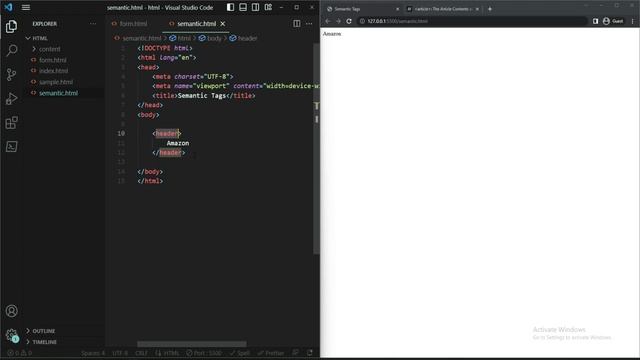Switch to the form.html editor tab
This screenshot has width=640, height=360.
[129, 24]
